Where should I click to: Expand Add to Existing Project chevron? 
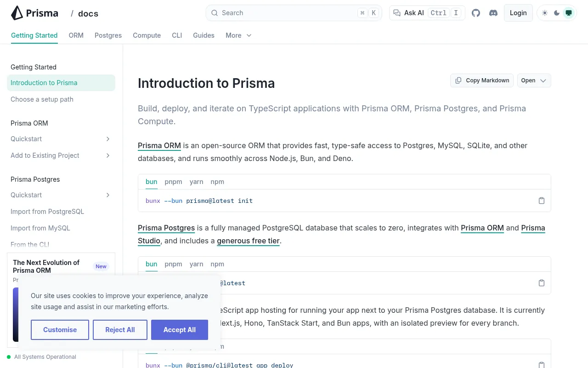108,155
